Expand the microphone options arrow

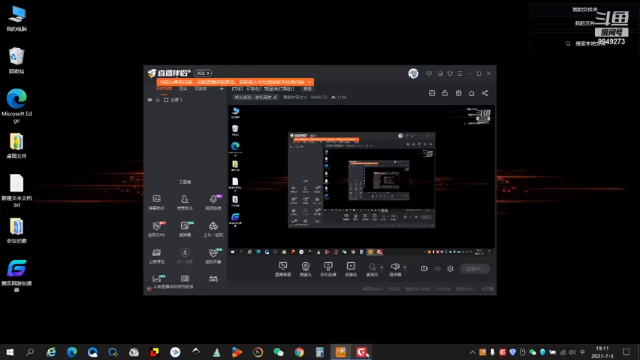point(382,267)
